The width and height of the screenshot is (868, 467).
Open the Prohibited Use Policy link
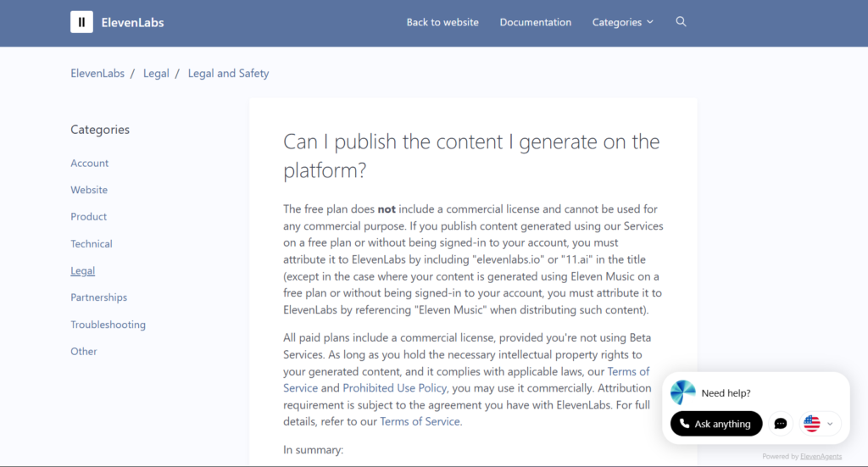(x=395, y=388)
